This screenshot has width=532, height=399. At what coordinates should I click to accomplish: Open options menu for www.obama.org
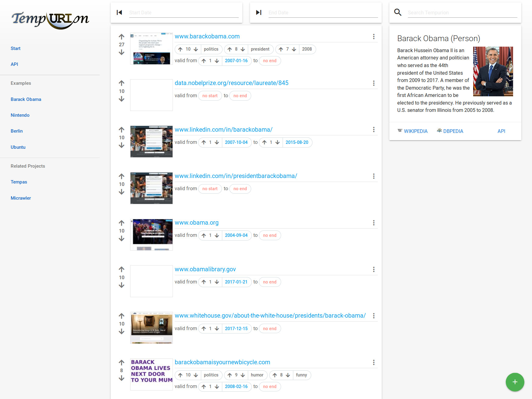[374, 223]
